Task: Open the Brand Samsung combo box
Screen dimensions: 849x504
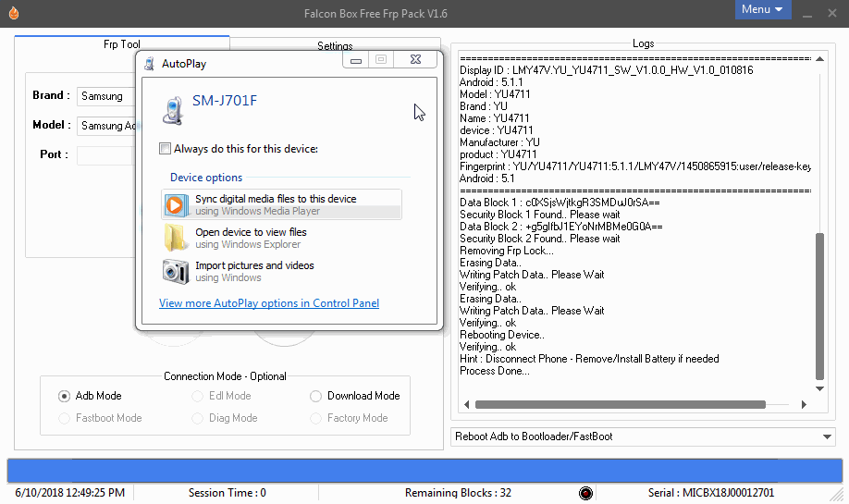Action: [x=106, y=96]
